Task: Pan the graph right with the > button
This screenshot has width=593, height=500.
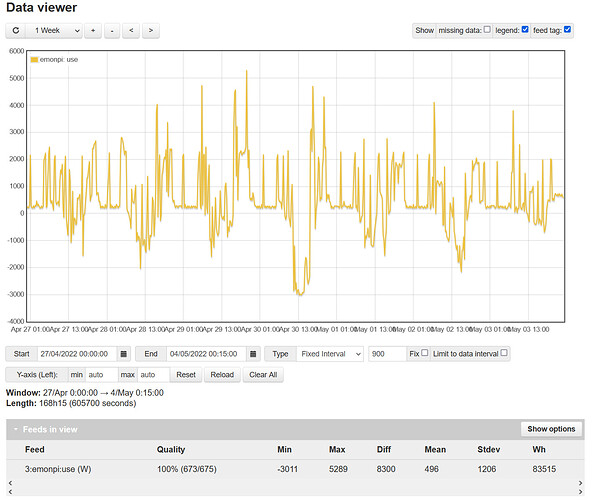Action: [x=151, y=30]
